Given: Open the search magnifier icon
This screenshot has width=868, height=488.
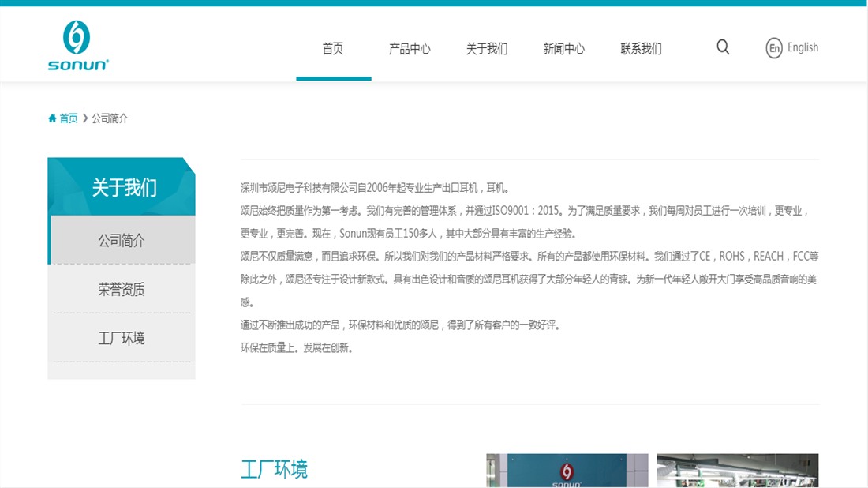Looking at the screenshot, I should 722,47.
